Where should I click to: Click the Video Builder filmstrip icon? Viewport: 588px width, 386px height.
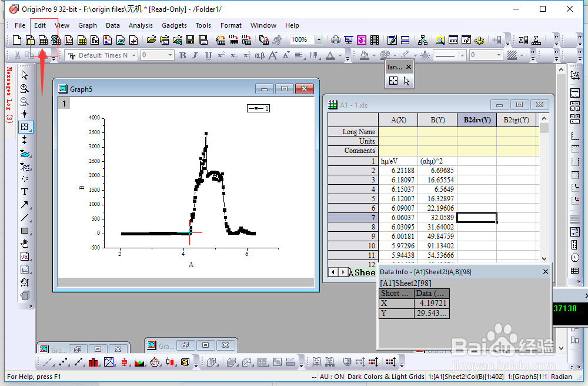point(374,40)
